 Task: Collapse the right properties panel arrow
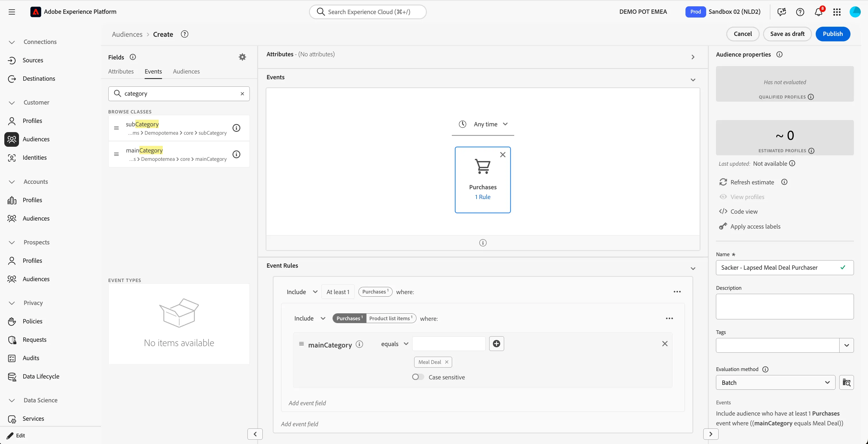click(x=711, y=434)
